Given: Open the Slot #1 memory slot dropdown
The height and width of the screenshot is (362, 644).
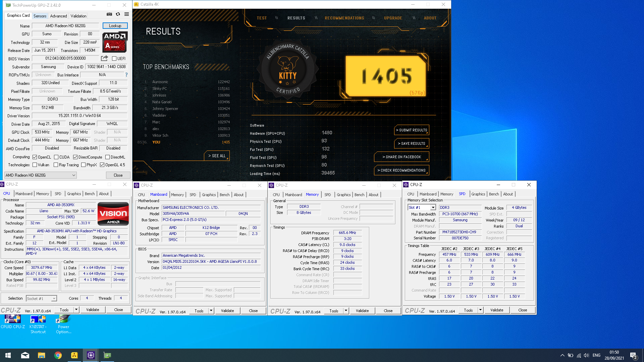Looking at the screenshot, I should (x=422, y=207).
